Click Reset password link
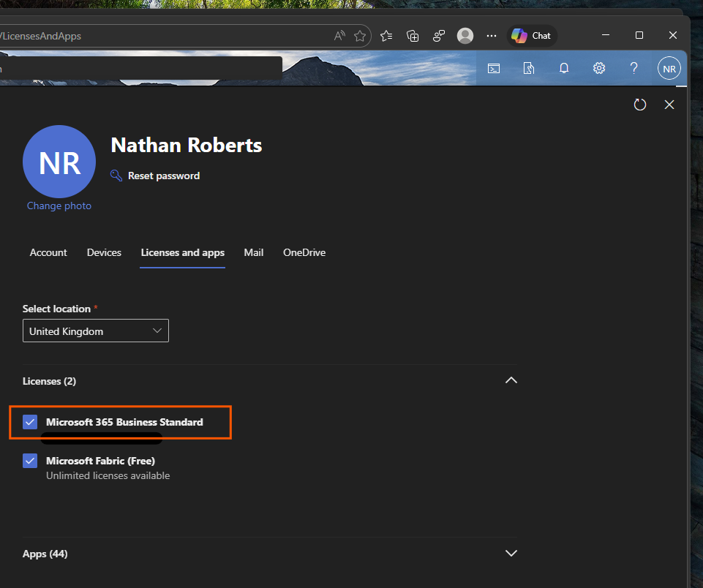The width and height of the screenshot is (703, 588). (164, 176)
